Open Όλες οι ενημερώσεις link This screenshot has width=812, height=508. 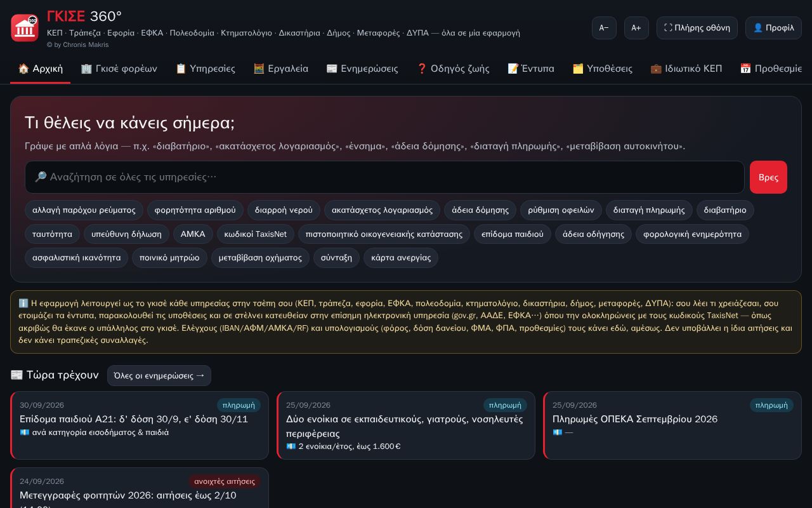pyautogui.click(x=159, y=375)
